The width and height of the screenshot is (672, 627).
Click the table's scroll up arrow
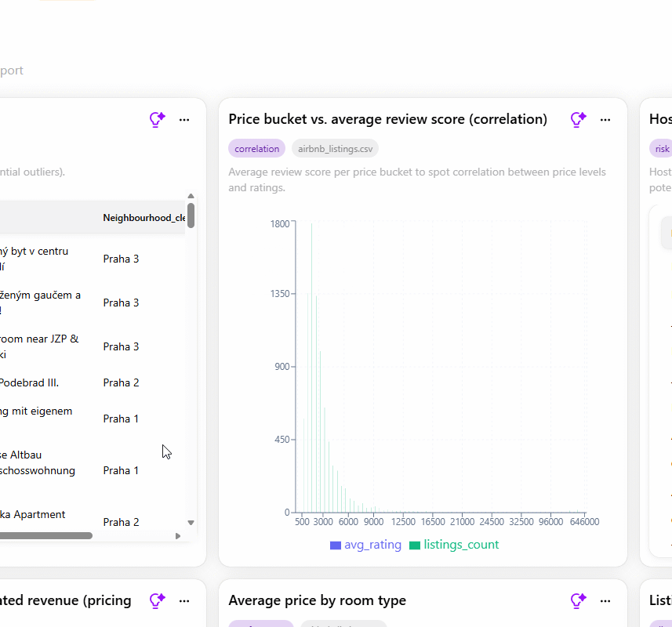click(x=191, y=196)
